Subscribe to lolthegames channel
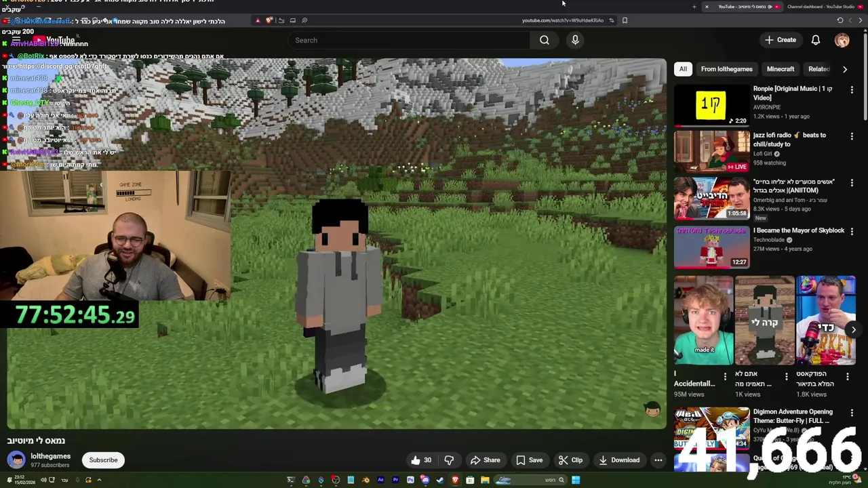This screenshot has height=488, width=868. 103,460
